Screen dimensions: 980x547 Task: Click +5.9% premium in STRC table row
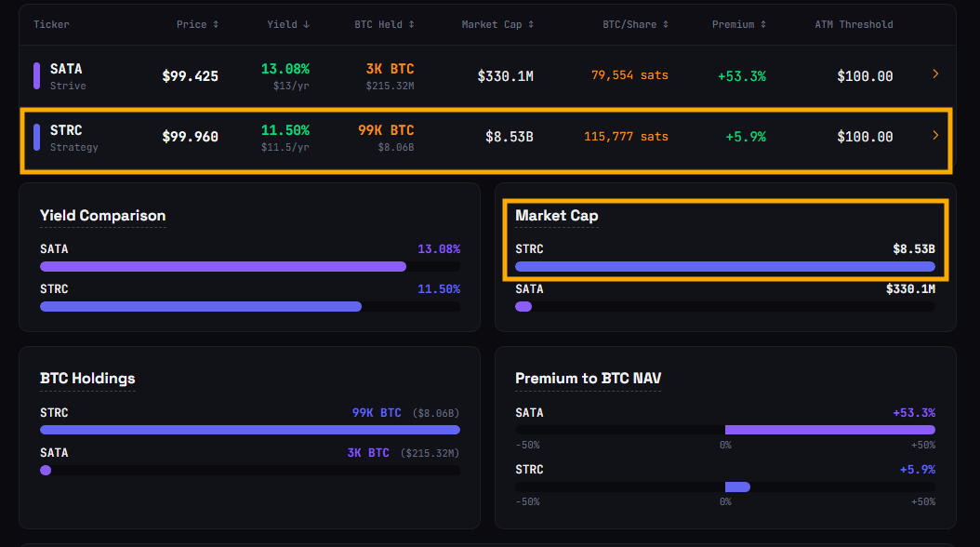pos(745,137)
